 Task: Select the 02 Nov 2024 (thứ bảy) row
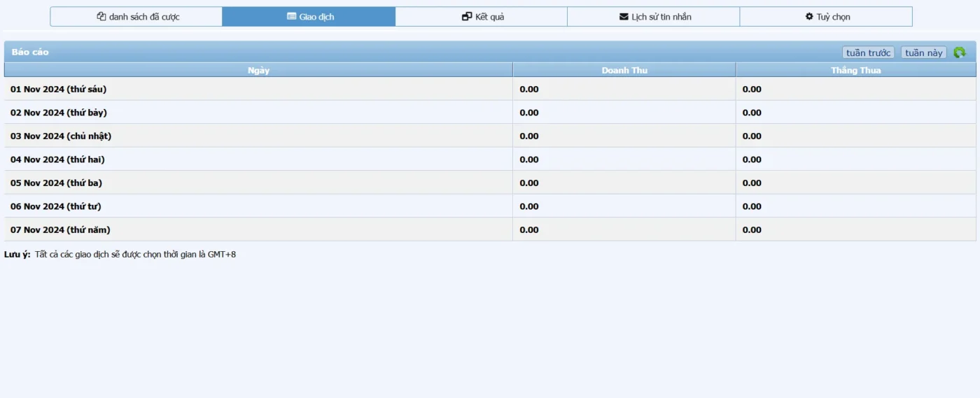(59, 113)
